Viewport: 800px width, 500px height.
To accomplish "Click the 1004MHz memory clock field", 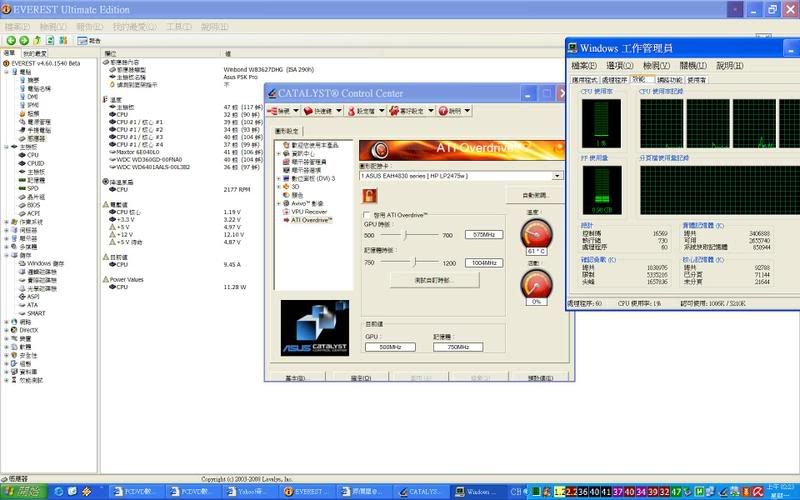I will pyautogui.click(x=484, y=263).
